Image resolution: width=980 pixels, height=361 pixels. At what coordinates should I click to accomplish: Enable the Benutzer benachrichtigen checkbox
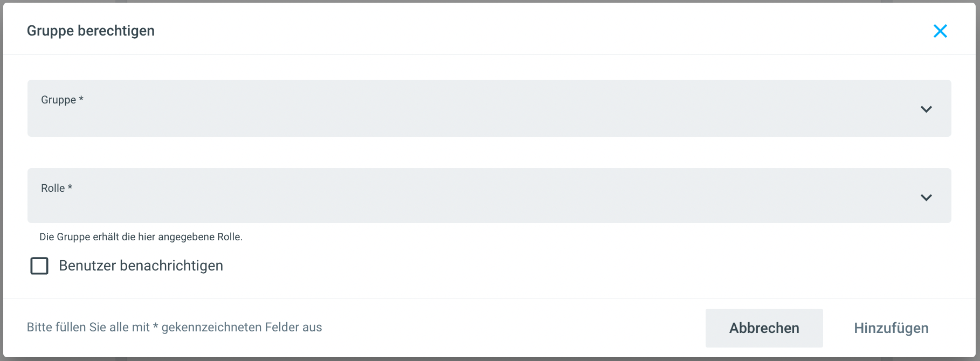pos(39,266)
